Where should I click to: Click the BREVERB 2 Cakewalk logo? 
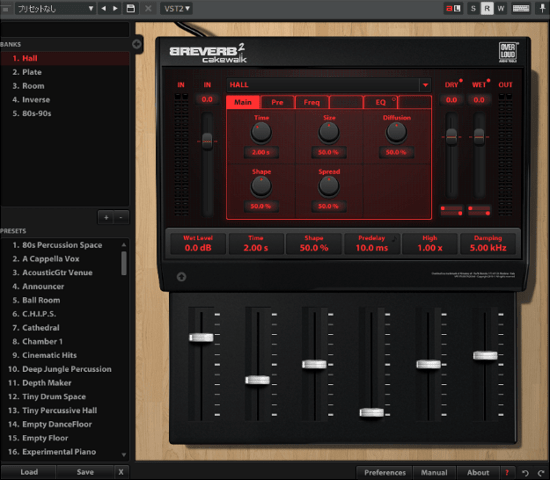click(x=208, y=53)
